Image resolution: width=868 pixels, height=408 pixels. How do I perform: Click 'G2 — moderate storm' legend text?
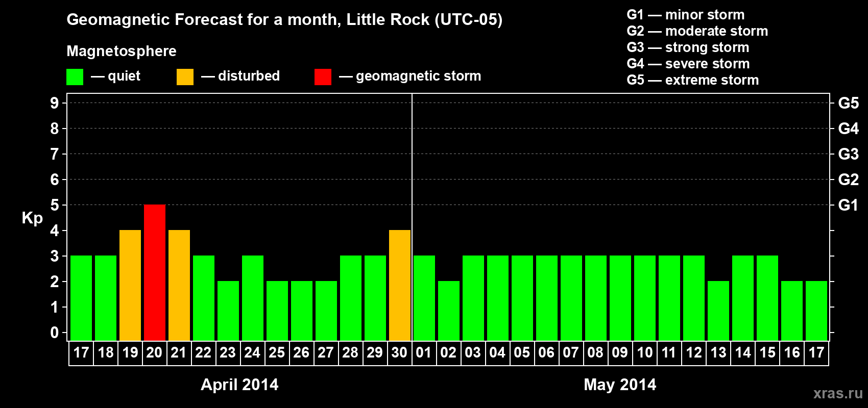pos(697,31)
